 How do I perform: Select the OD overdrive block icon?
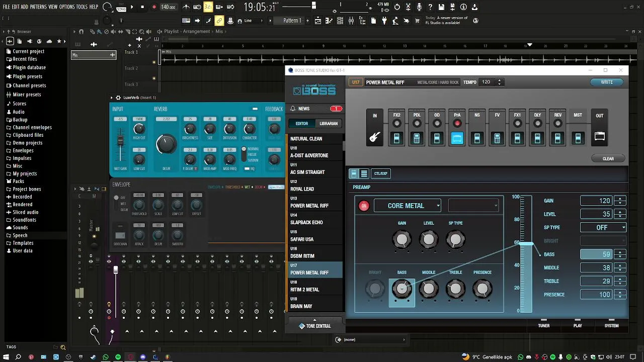tap(437, 138)
